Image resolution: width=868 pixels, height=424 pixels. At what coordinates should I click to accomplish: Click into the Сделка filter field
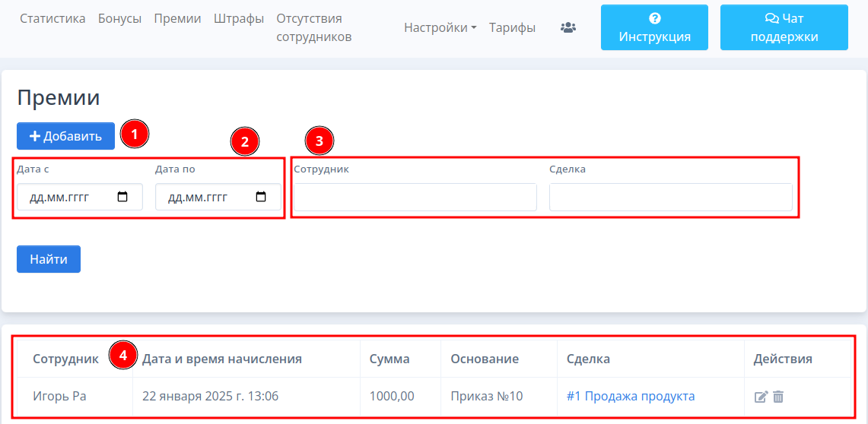click(x=671, y=198)
